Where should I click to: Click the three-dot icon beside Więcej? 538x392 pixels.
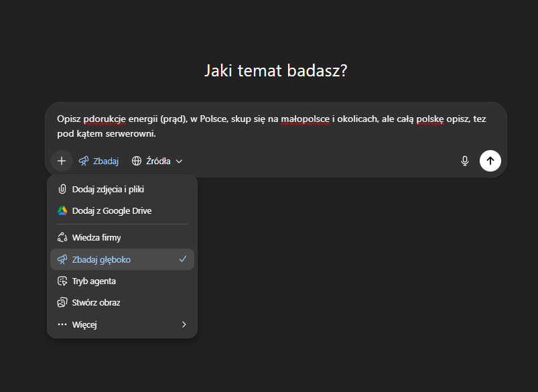62,324
